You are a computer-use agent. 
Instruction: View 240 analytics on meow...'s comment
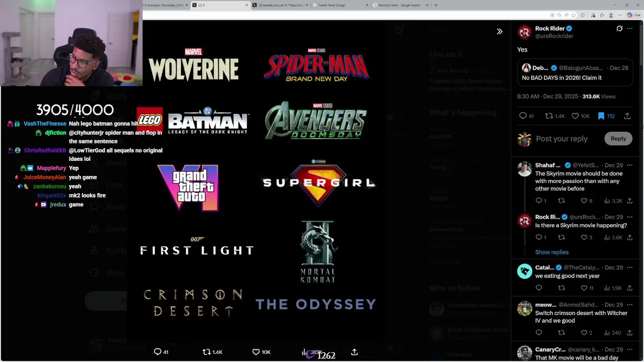613,333
